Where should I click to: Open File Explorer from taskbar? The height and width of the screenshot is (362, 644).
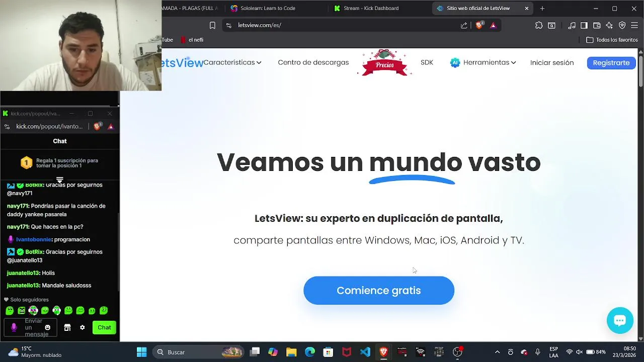pos(291,352)
